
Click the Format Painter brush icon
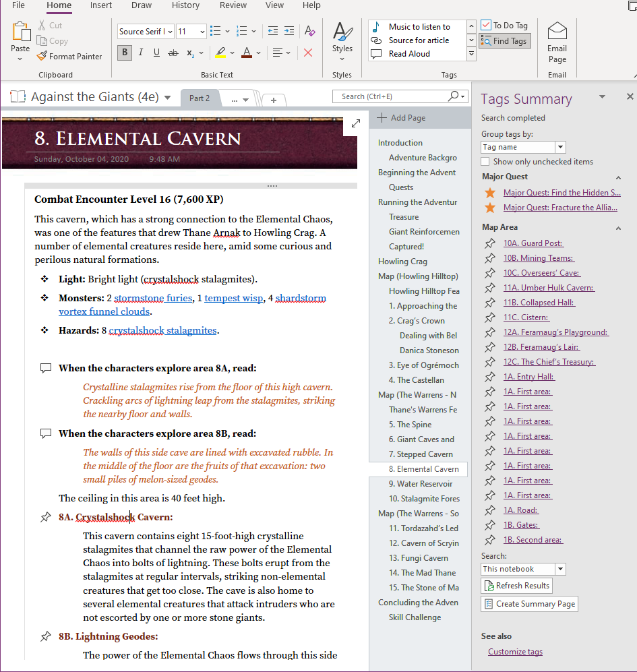(x=42, y=56)
